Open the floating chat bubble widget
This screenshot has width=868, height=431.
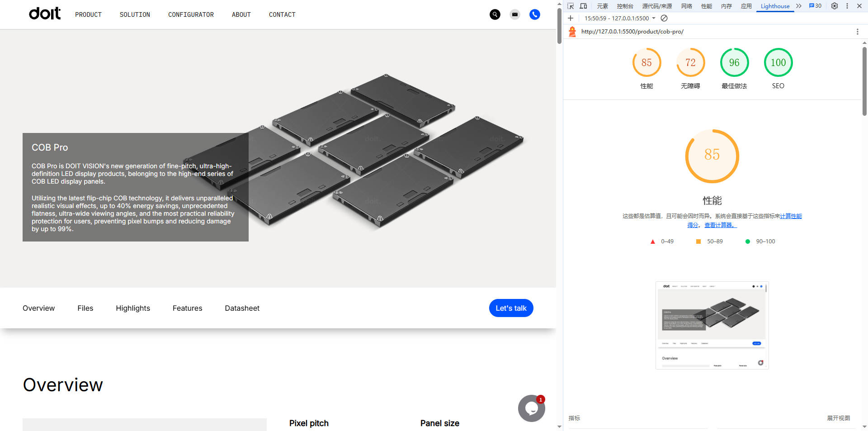(532, 408)
